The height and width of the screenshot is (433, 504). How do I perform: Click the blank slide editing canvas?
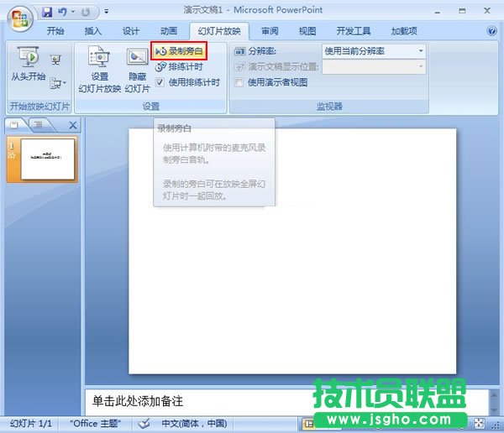[x=292, y=251]
